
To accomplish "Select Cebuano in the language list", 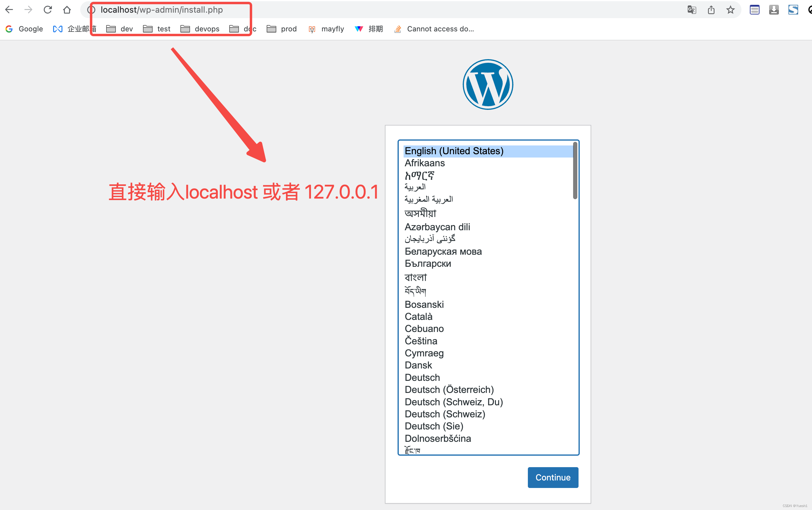I will pyautogui.click(x=488, y=329).
